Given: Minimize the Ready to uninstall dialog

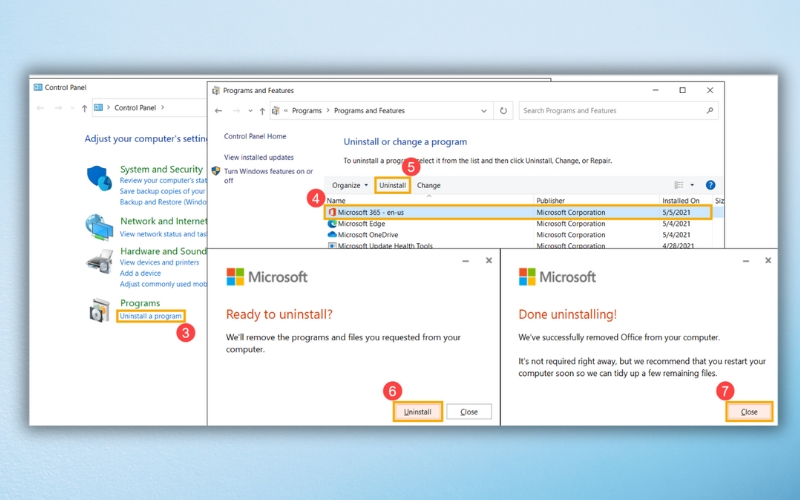Looking at the screenshot, I should (x=465, y=261).
